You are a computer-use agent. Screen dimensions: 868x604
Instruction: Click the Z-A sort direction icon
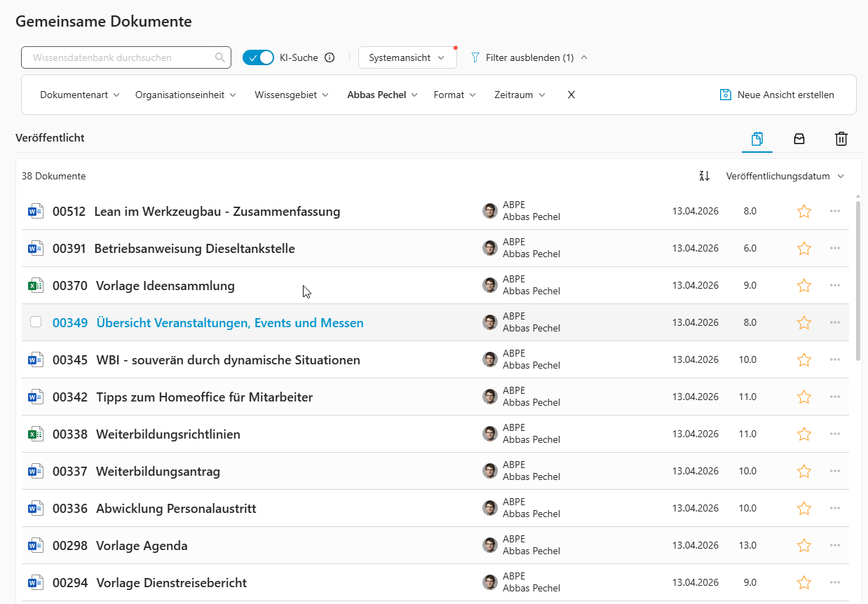(x=704, y=176)
